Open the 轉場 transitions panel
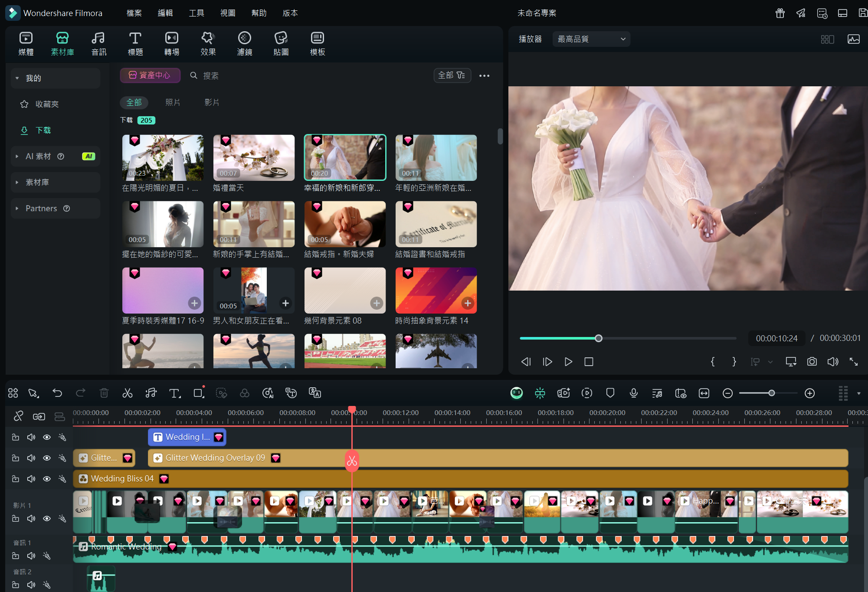Image resolution: width=868 pixels, height=592 pixels. pos(171,43)
